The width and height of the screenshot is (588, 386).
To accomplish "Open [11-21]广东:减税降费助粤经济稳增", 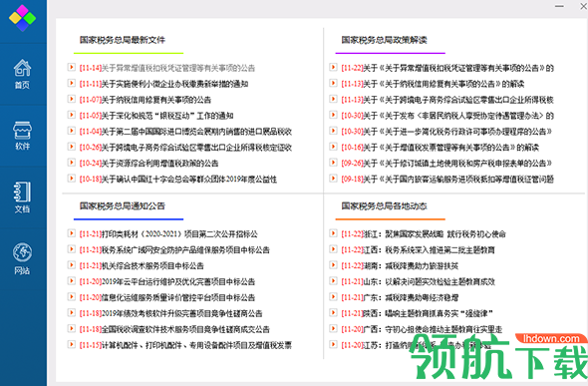I will point(400,297).
